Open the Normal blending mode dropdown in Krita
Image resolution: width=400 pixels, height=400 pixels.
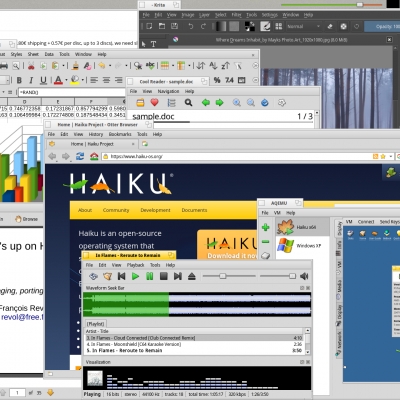coord(303,26)
